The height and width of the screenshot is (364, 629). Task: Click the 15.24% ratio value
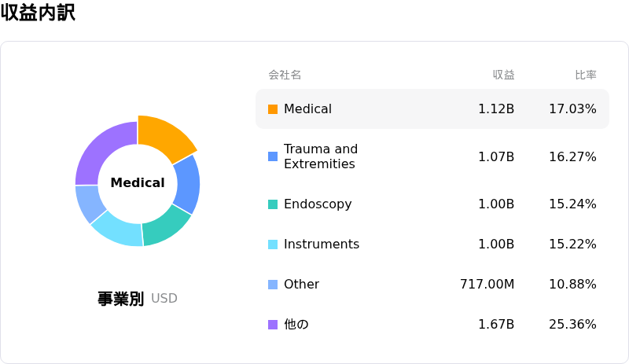572,204
